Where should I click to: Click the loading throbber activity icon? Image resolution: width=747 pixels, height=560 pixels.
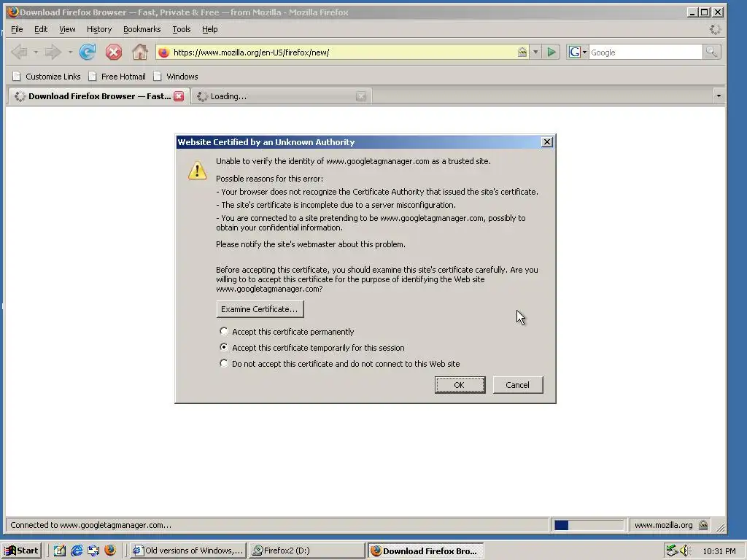coord(715,29)
